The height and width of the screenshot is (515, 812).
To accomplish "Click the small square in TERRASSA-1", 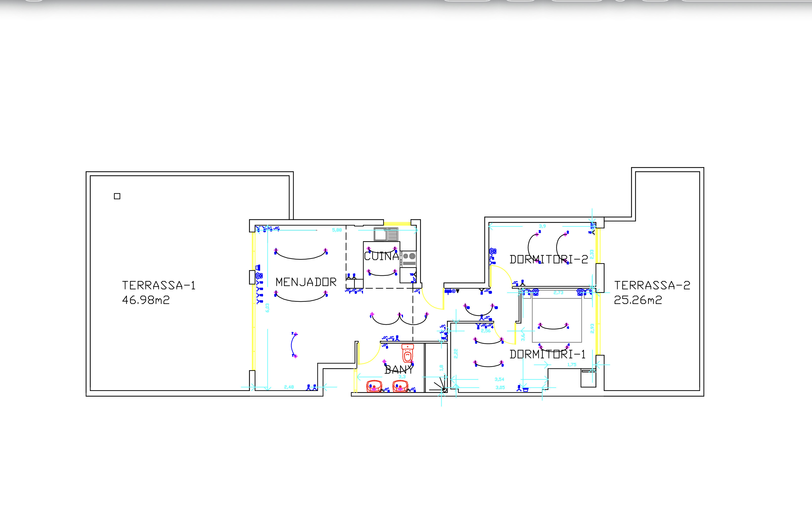I will (117, 196).
